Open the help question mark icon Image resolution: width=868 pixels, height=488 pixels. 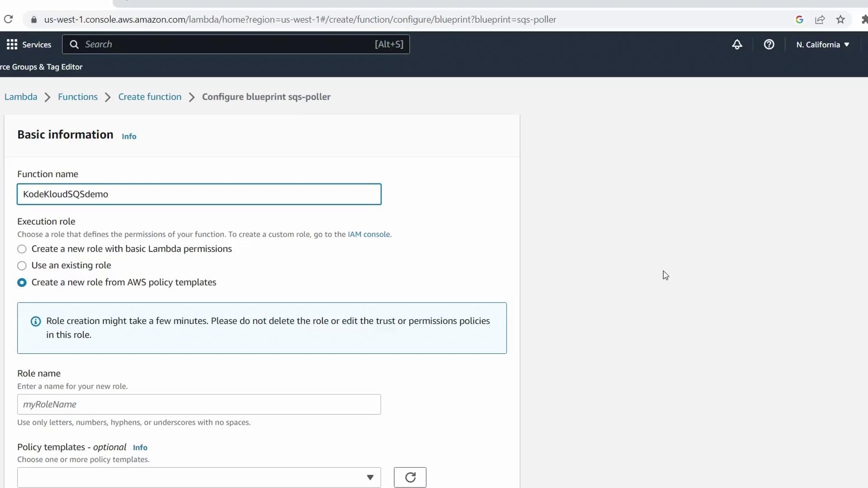[769, 44]
